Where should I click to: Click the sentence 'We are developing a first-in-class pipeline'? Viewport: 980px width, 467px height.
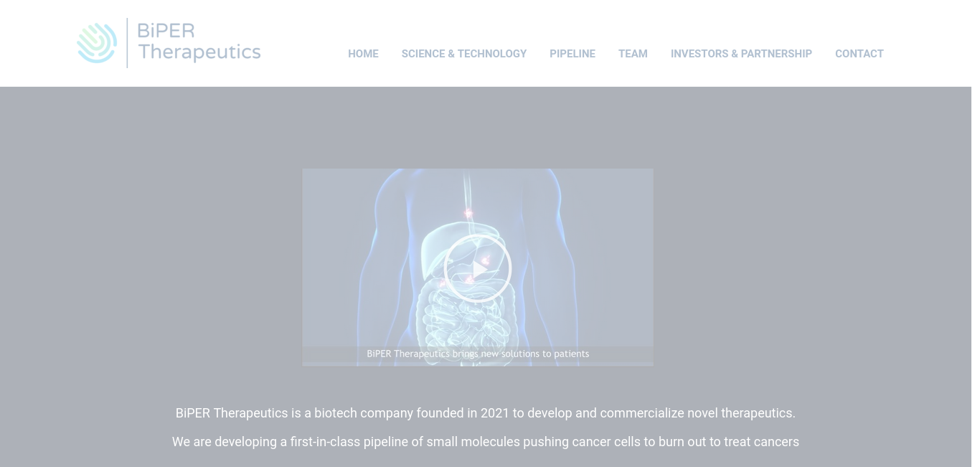[x=486, y=442]
